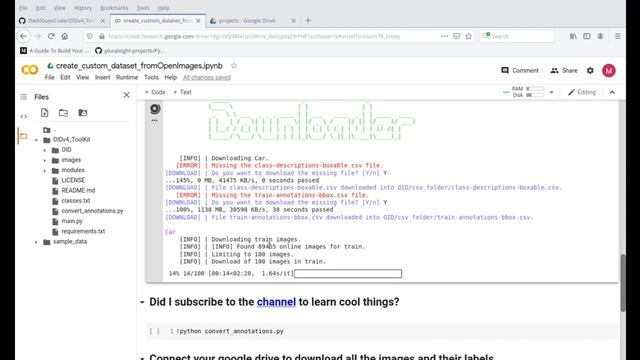Toggle the browser sidebar view
This screenshot has height=360, width=640.
pos(587,36)
